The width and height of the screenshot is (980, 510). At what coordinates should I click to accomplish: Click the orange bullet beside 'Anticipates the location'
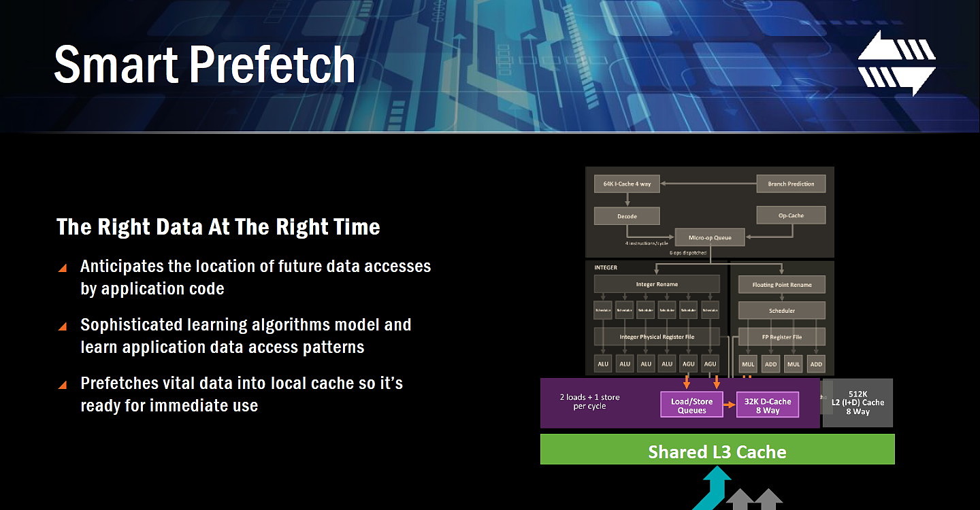click(x=63, y=268)
